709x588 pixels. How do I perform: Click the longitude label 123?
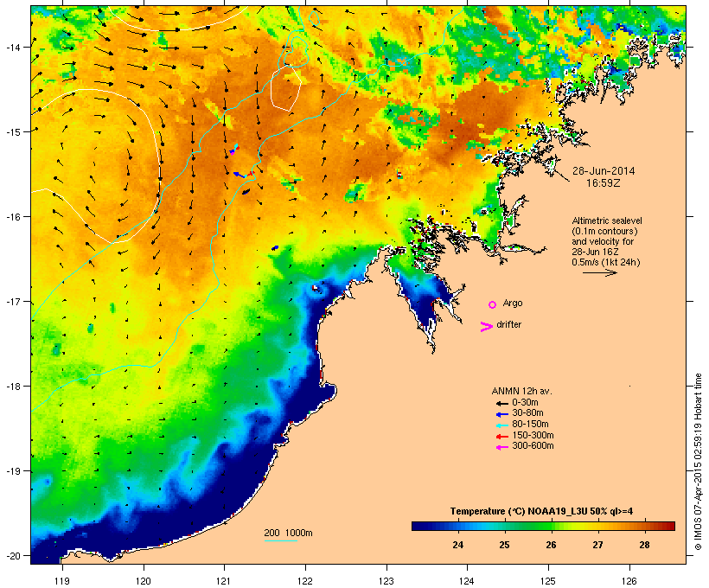pos(386,581)
